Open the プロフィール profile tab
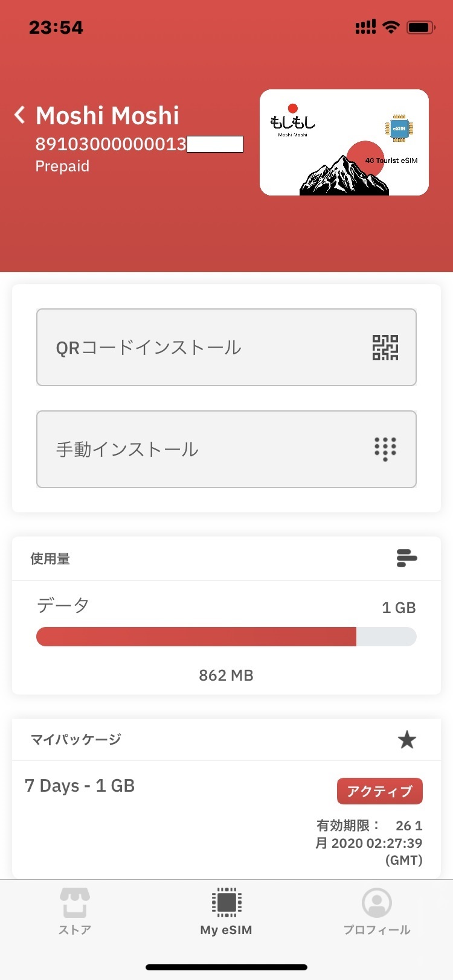Image resolution: width=453 pixels, height=980 pixels. click(377, 911)
